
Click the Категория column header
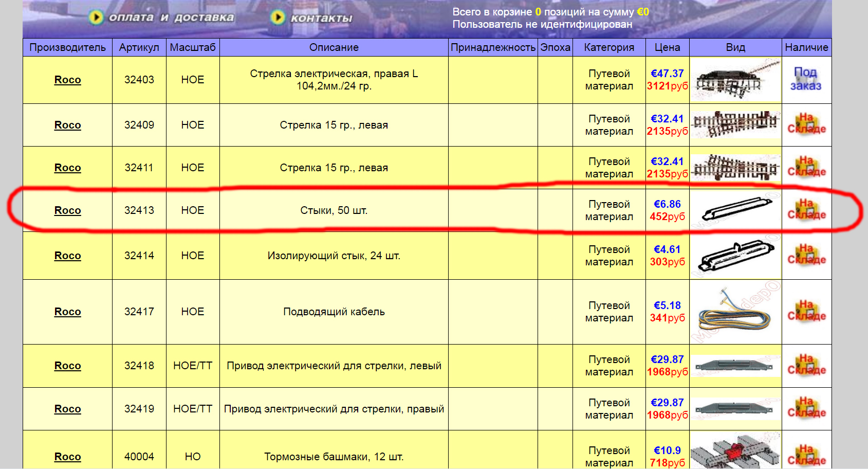pos(609,47)
